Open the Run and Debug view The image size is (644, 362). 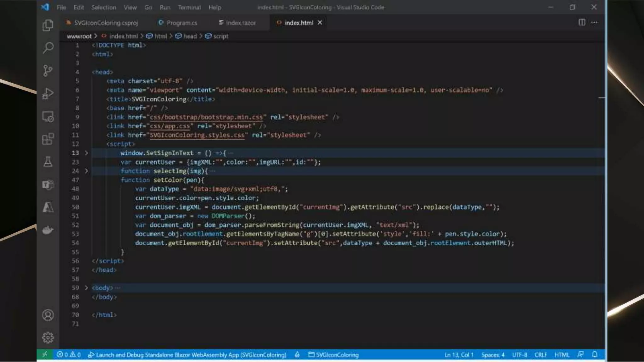pyautogui.click(x=48, y=94)
